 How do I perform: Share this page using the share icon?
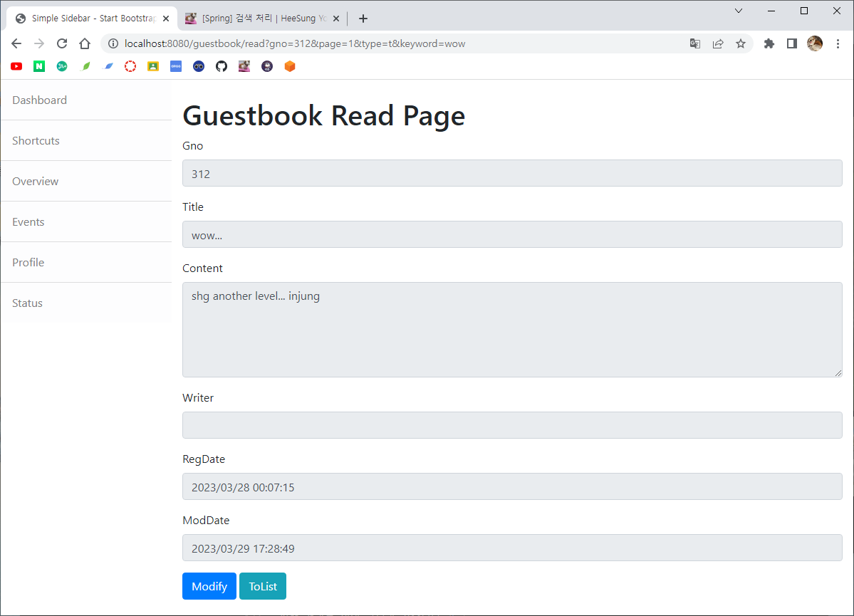[718, 43]
